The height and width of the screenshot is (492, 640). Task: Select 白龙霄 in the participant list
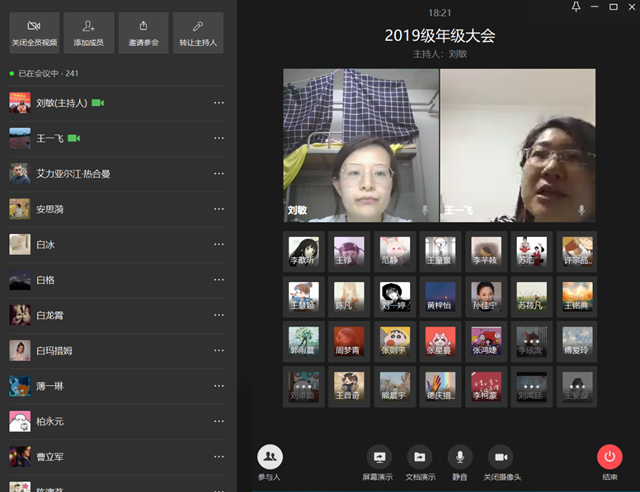(55, 315)
